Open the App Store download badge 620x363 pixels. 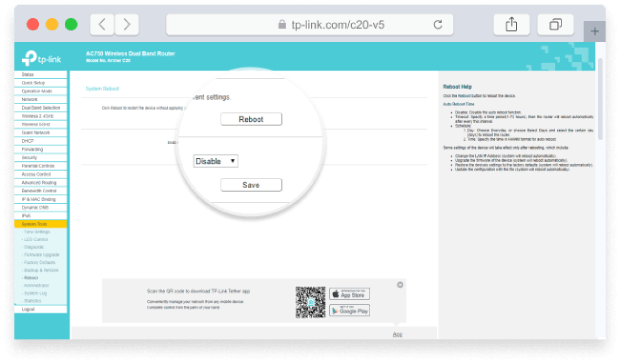[350, 294]
